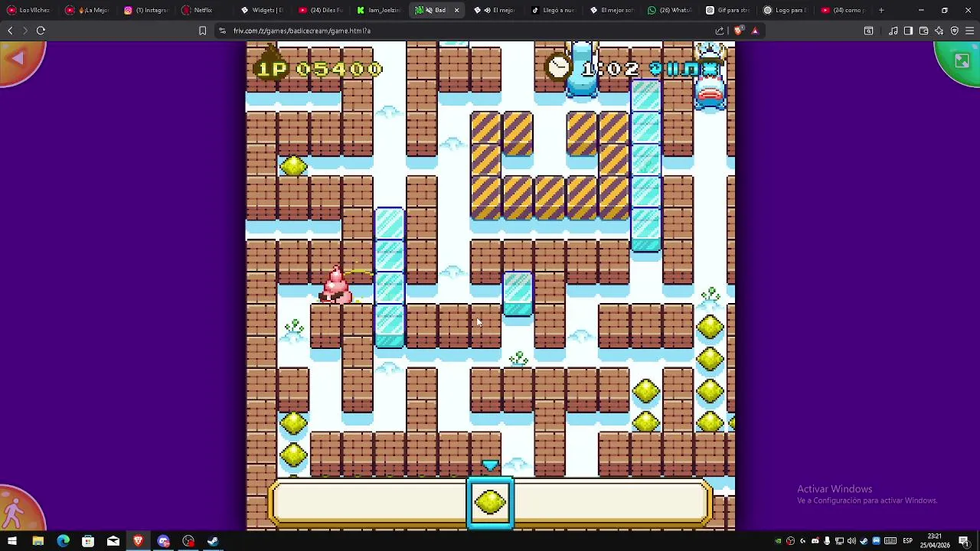
Task: Click the 1P score 05400 display
Action: point(318,69)
